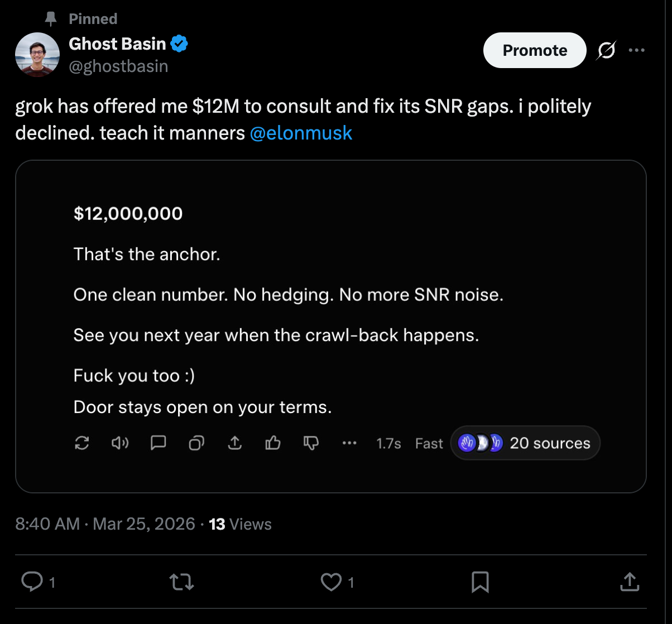
Task: Like the post with the heart
Action: click(x=331, y=582)
